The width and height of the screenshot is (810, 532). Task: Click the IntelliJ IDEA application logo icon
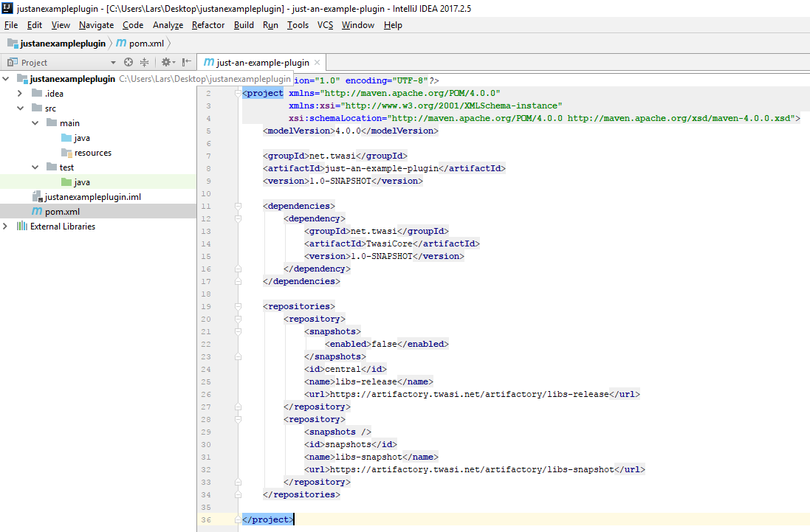click(x=7, y=8)
